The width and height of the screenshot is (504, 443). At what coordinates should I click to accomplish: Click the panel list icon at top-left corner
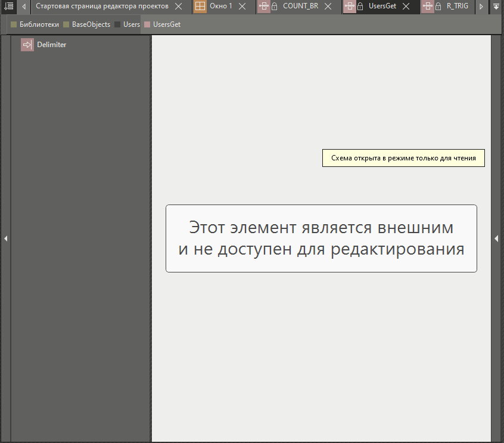[8, 7]
